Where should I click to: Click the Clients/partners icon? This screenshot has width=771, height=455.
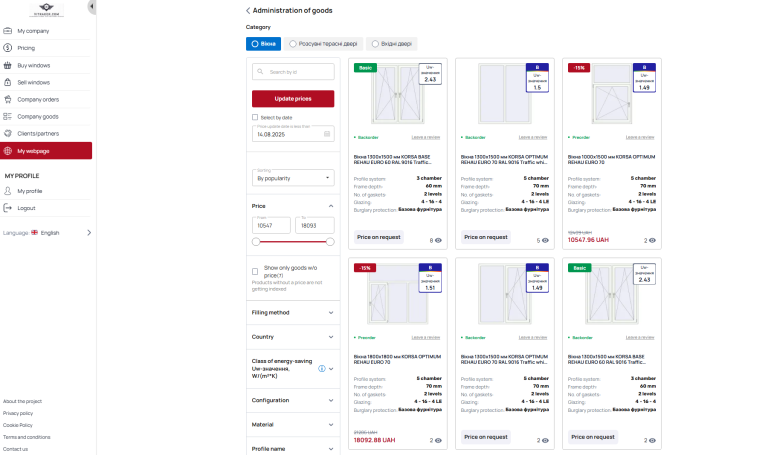[x=7, y=133]
